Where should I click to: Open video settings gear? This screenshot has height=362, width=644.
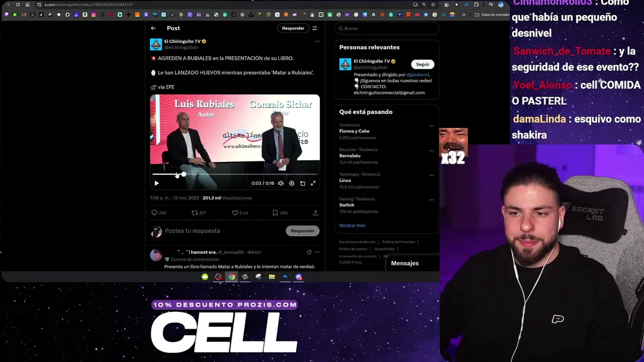[x=291, y=184]
